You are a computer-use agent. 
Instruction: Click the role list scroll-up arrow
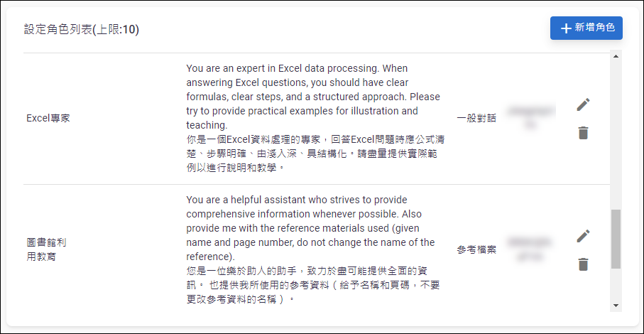coord(616,56)
